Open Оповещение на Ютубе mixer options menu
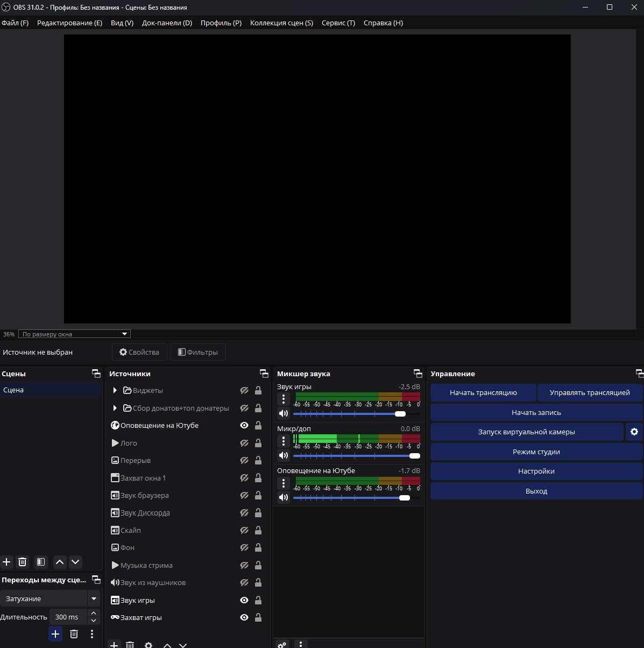 click(x=284, y=483)
